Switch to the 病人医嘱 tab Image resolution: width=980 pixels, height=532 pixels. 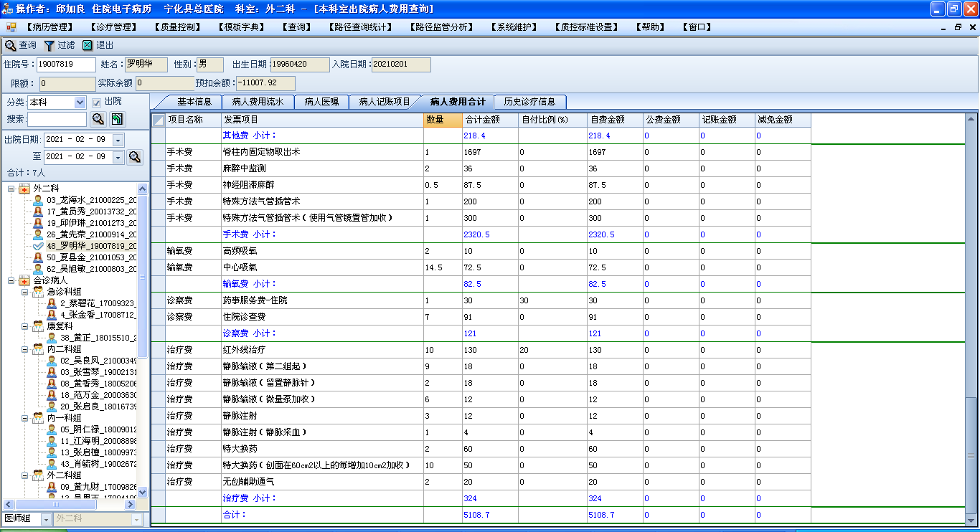coord(321,102)
